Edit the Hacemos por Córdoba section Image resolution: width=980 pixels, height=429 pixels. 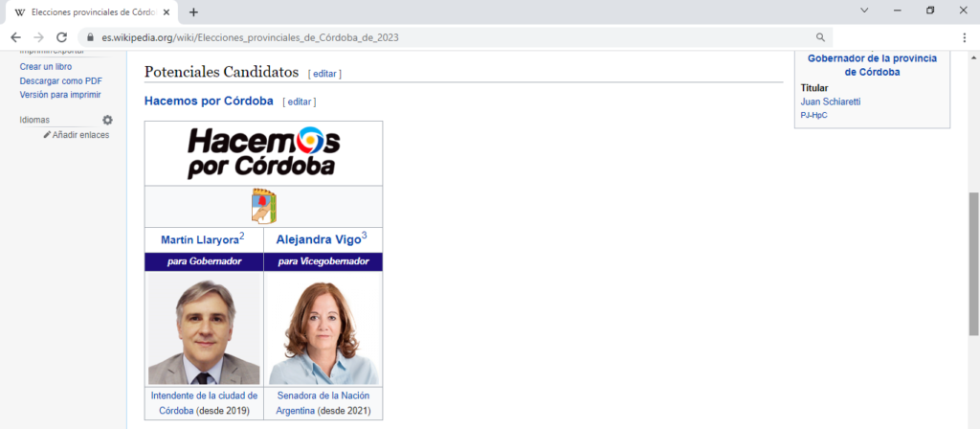299,102
